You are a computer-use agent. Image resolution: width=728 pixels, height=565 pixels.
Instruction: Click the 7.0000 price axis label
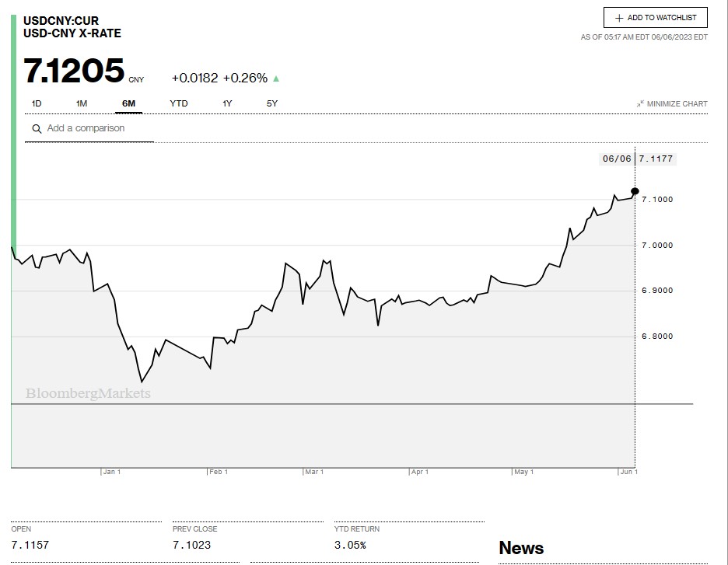tap(657, 246)
